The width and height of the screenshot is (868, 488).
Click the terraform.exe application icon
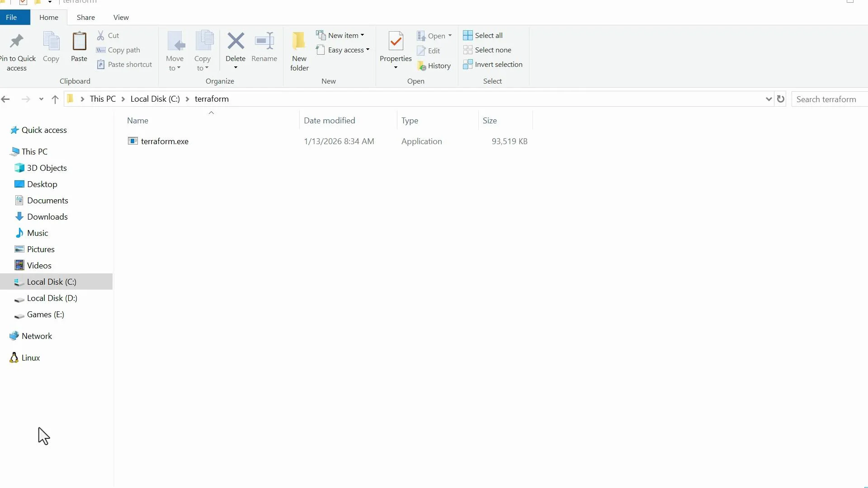(x=132, y=141)
